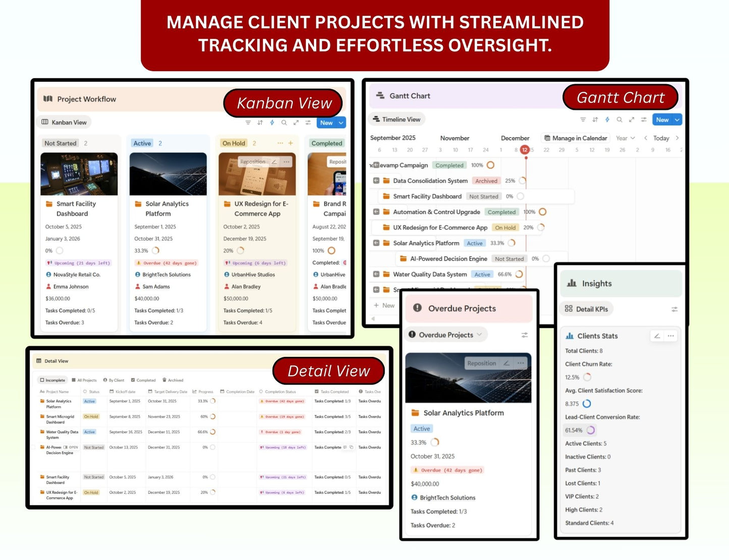729x560 pixels.
Task: Open the expand view arrows icon in Kanban toolbar
Action: click(x=296, y=122)
